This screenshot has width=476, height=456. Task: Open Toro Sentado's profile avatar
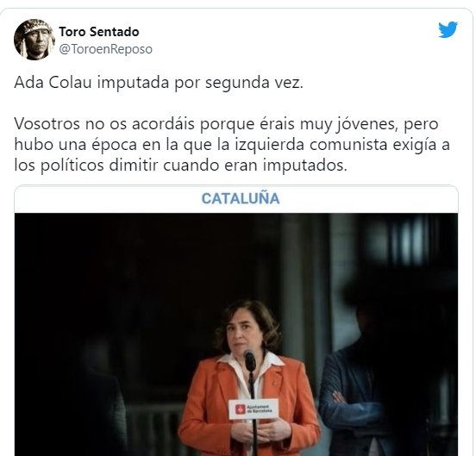click(x=34, y=40)
